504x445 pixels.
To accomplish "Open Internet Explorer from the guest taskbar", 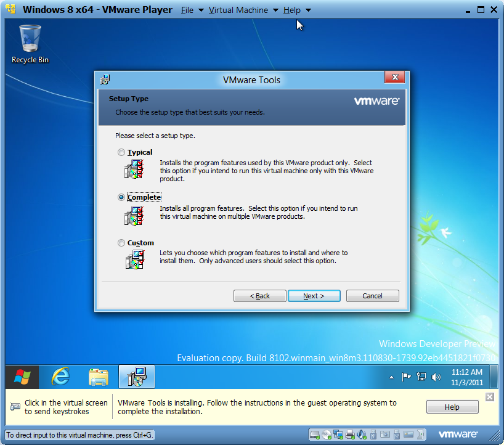I will coord(60,377).
